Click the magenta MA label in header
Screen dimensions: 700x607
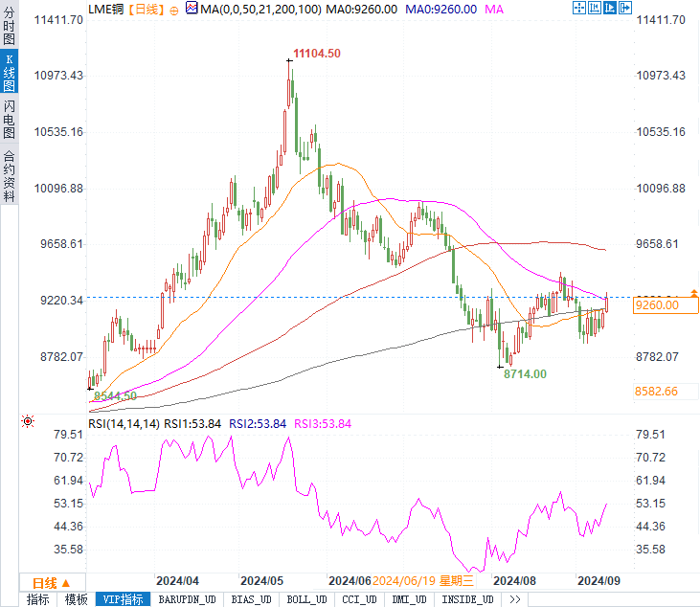pos(494,10)
